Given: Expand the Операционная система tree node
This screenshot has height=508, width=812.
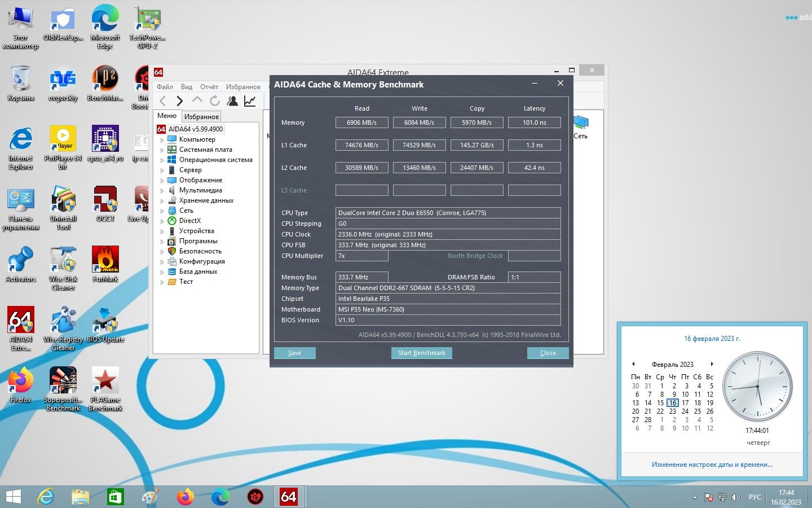Looking at the screenshot, I should 162,160.
